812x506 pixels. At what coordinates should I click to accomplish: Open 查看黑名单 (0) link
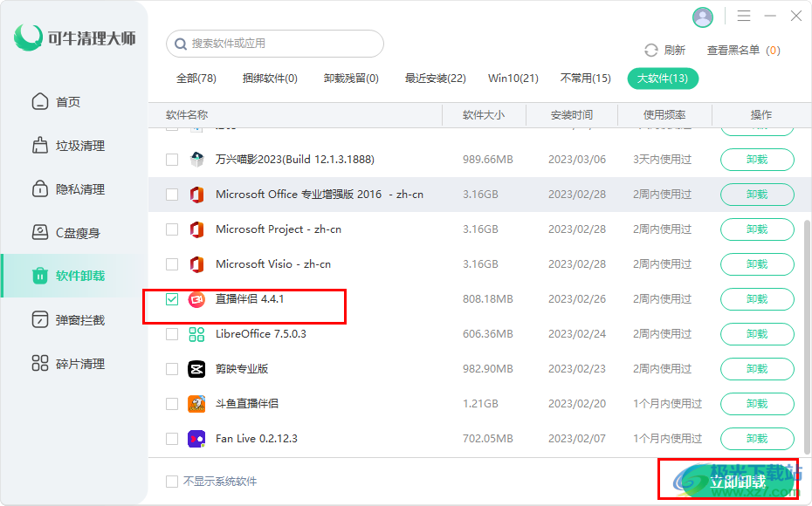click(x=744, y=51)
